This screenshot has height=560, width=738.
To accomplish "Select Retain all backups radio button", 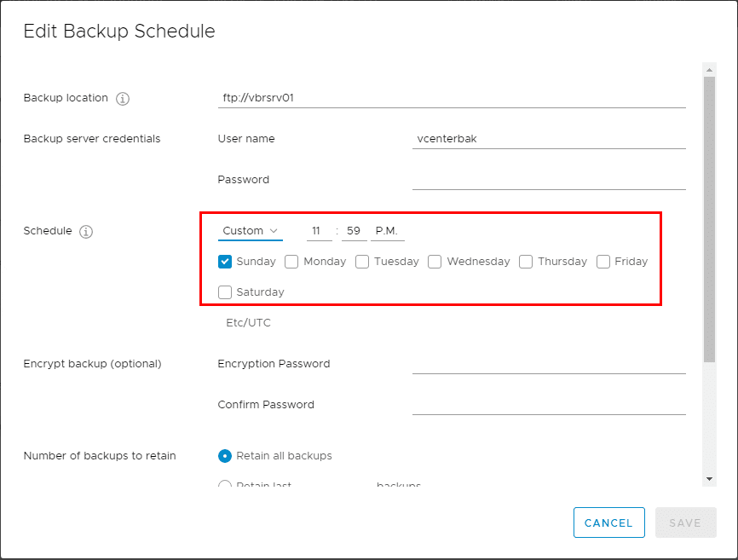I will [x=225, y=456].
